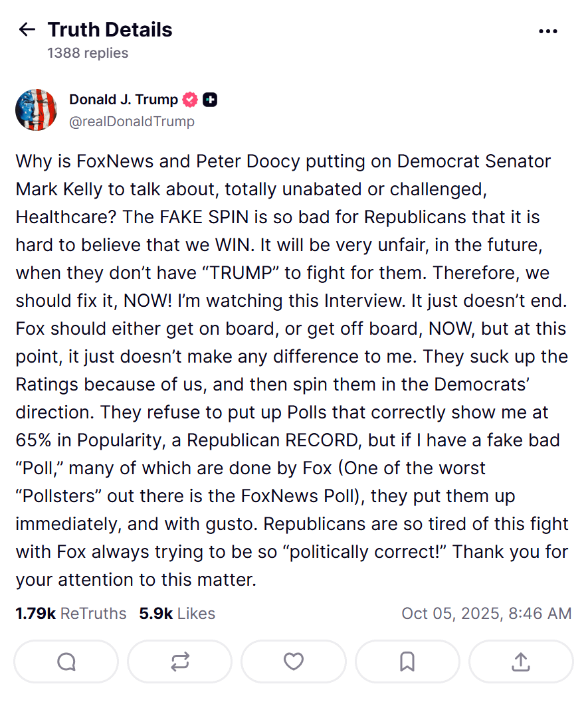Reply using the speech bubble icon

[x=66, y=662]
